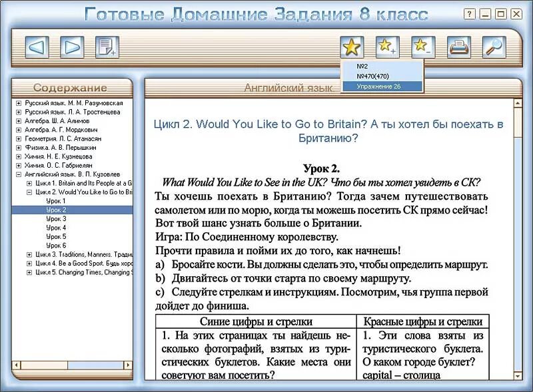This screenshot has width=533, height=392.
Task: Click content scrollbar up arrow
Action: click(x=518, y=102)
